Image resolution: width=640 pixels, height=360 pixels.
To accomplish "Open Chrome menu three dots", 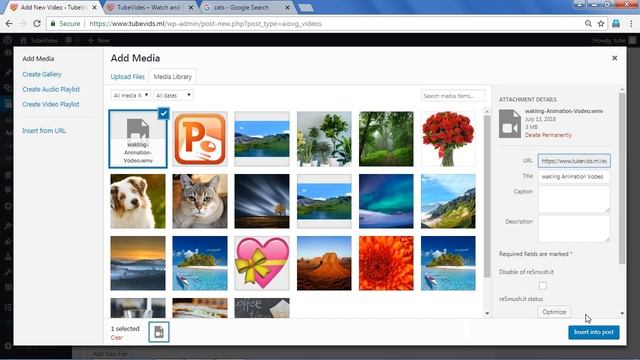I will tap(632, 24).
